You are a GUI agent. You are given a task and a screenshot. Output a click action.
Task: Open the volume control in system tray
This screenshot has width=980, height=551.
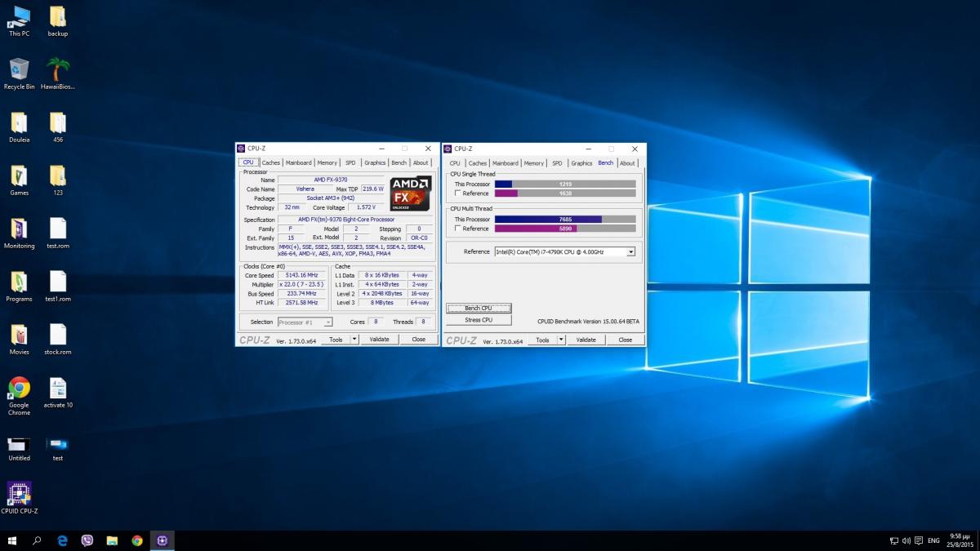(906, 540)
